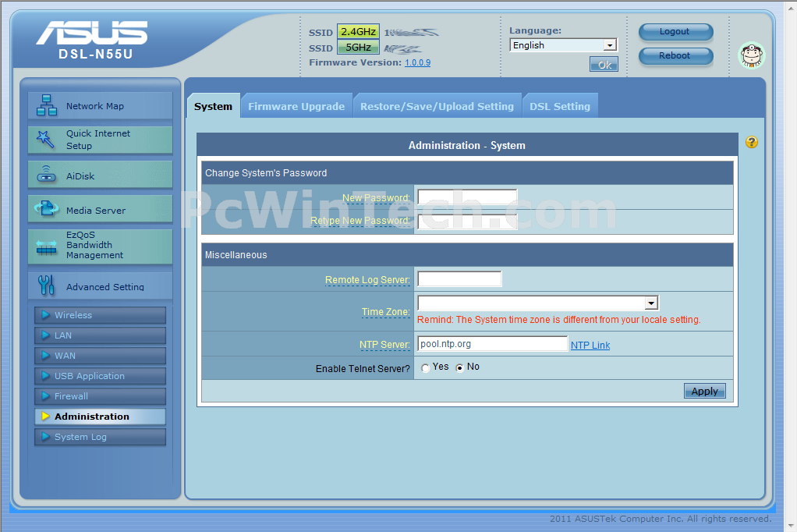
Task: Click the Quick Internet Setup wand icon
Action: 45,140
